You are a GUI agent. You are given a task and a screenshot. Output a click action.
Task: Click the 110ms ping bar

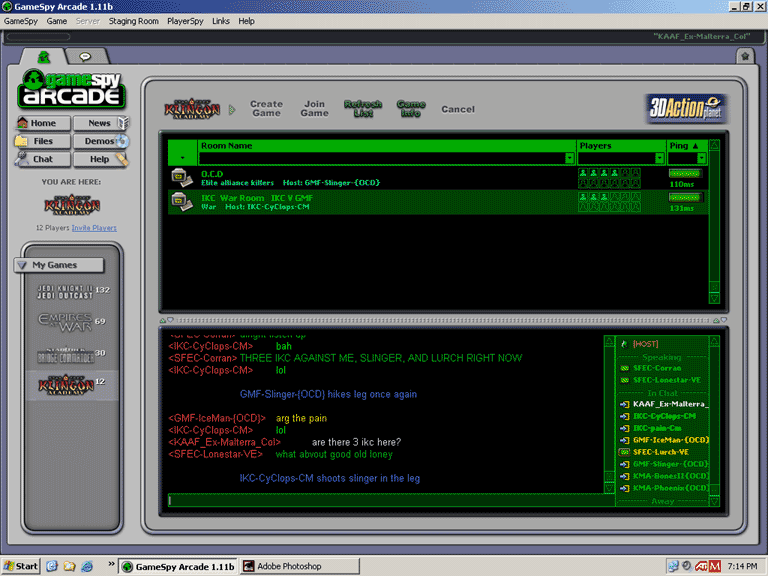[x=685, y=173]
